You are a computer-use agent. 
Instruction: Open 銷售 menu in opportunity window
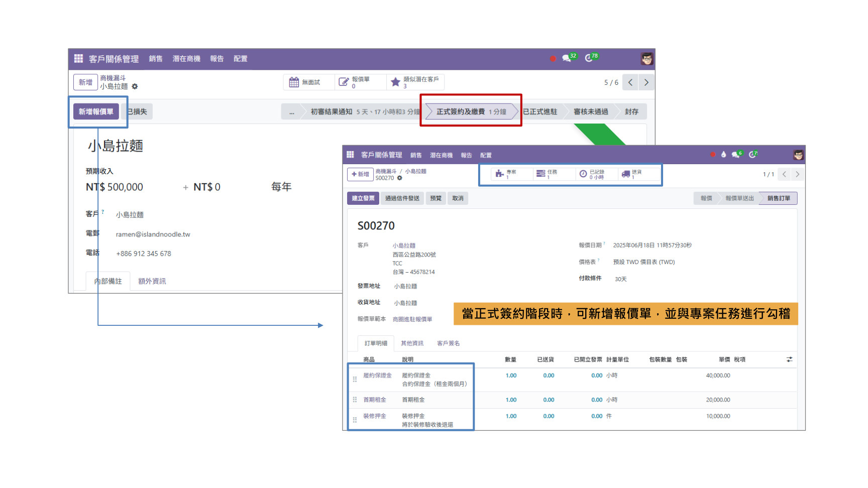tap(156, 59)
